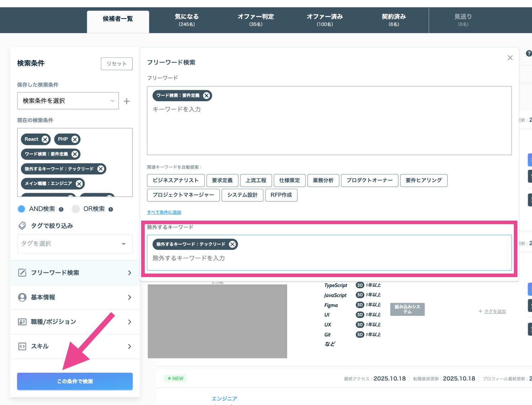The width and height of the screenshot is (532, 405).
Task: Open the help question mark icon
Action: tap(529, 54)
